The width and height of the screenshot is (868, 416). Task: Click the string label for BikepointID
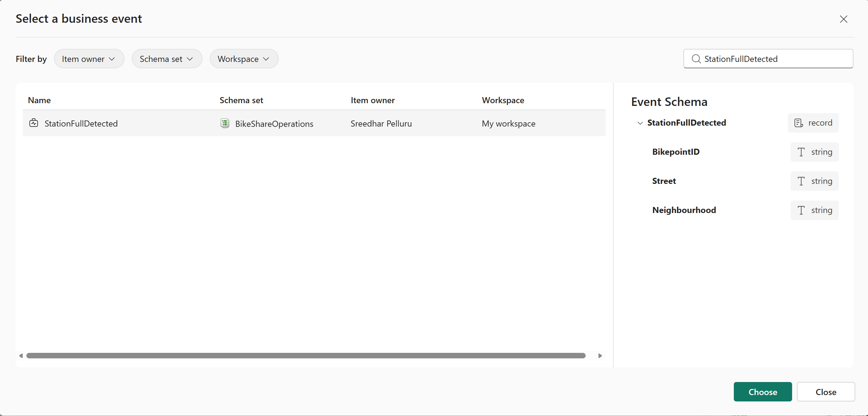[x=822, y=152]
